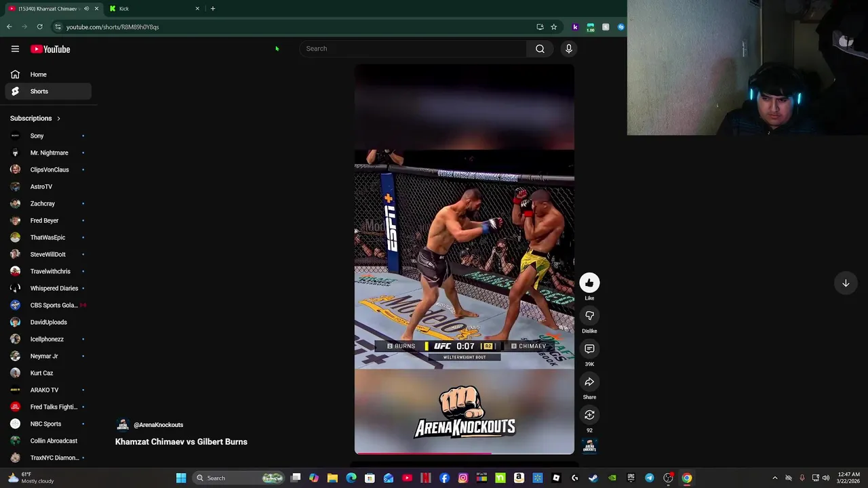The height and width of the screenshot is (488, 868).
Task: Open Steam from the taskbar
Action: coord(593,478)
